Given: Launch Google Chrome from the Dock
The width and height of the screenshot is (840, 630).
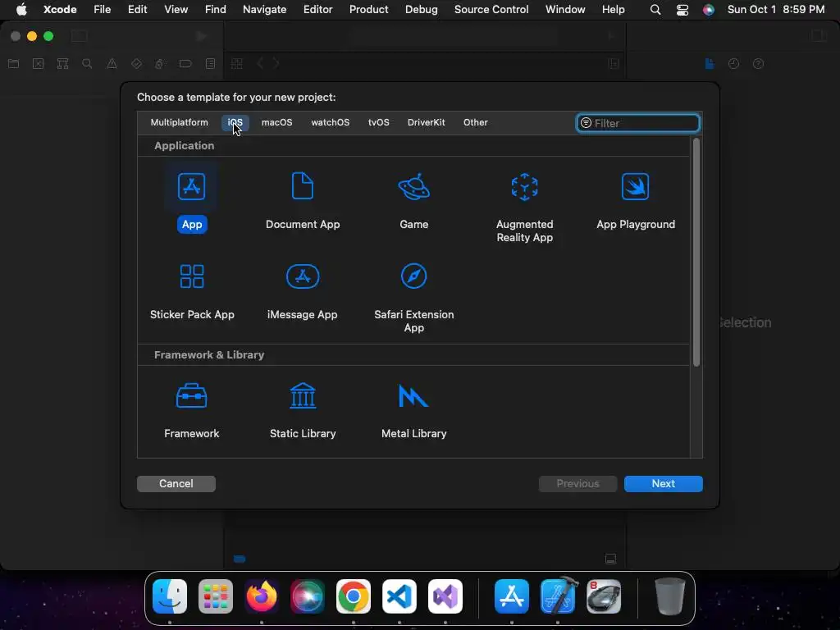Looking at the screenshot, I should 353,596.
